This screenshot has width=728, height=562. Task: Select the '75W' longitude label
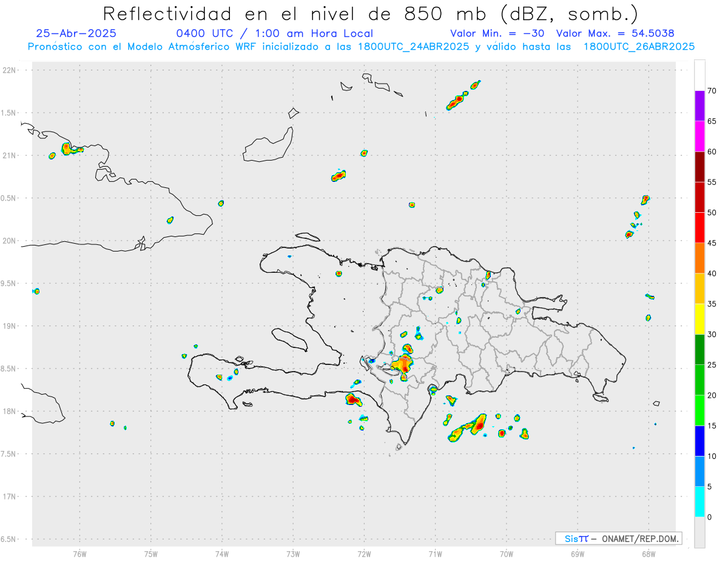(x=151, y=554)
